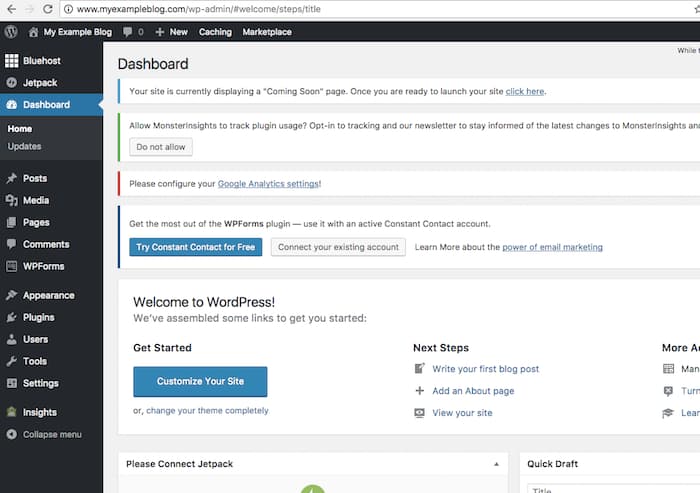Click Add an About page link

[473, 391]
